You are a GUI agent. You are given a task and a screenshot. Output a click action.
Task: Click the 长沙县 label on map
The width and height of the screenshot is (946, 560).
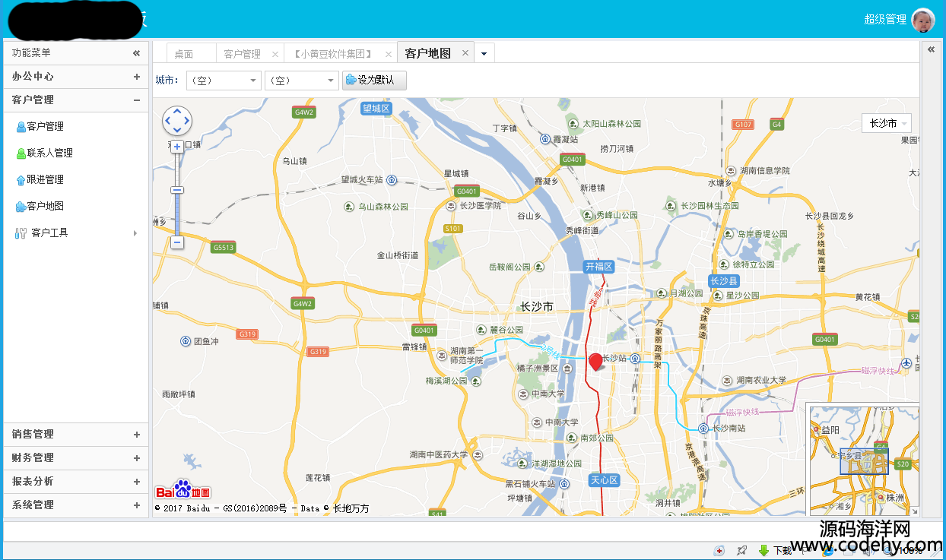[x=723, y=281]
